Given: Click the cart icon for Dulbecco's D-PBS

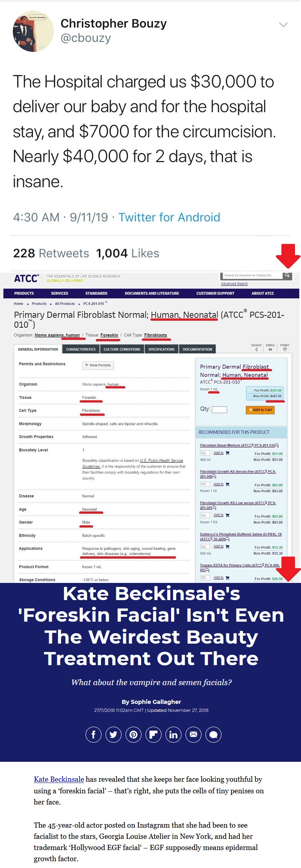Looking at the screenshot, I should pyautogui.click(x=227, y=547).
